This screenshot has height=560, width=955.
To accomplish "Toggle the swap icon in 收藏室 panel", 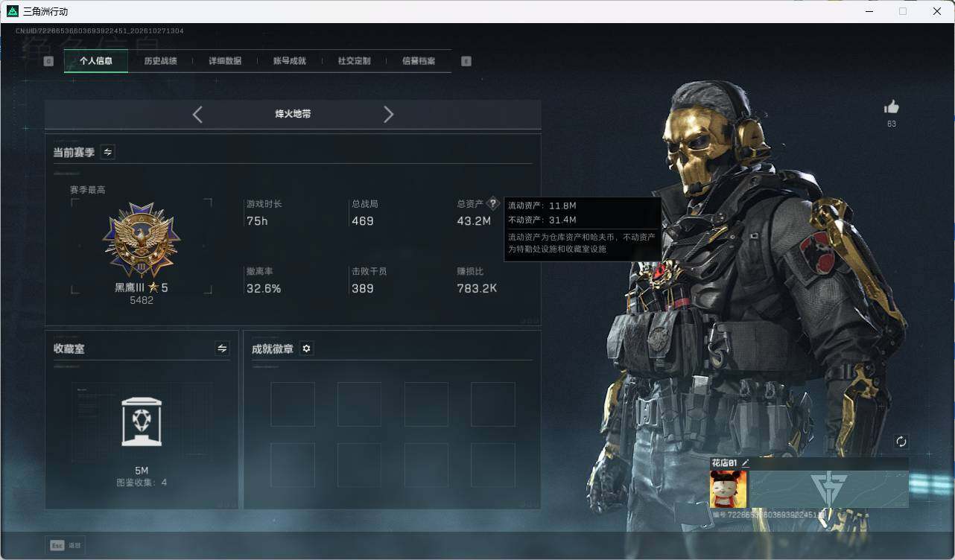I will click(222, 348).
